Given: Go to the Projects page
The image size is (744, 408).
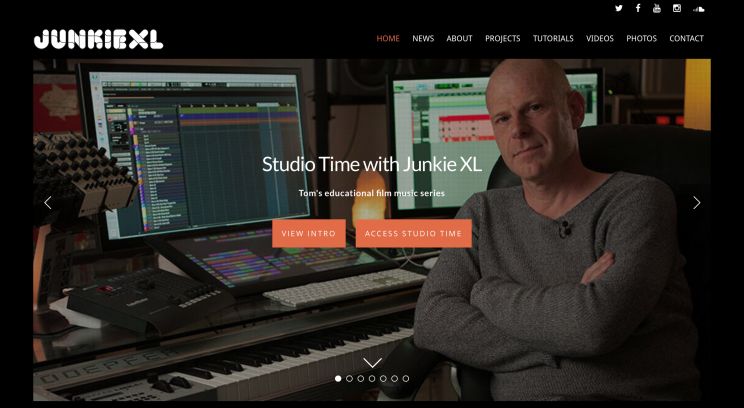Looking at the screenshot, I should tap(502, 38).
